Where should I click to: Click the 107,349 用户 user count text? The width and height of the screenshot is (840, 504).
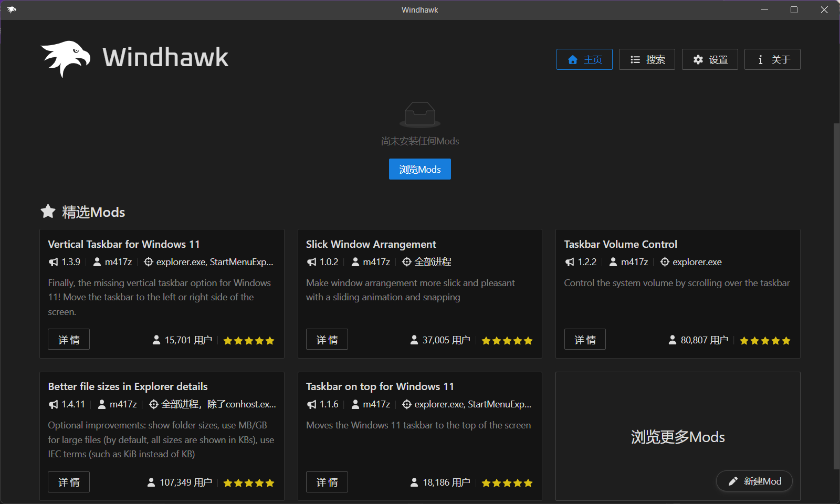coord(186,482)
